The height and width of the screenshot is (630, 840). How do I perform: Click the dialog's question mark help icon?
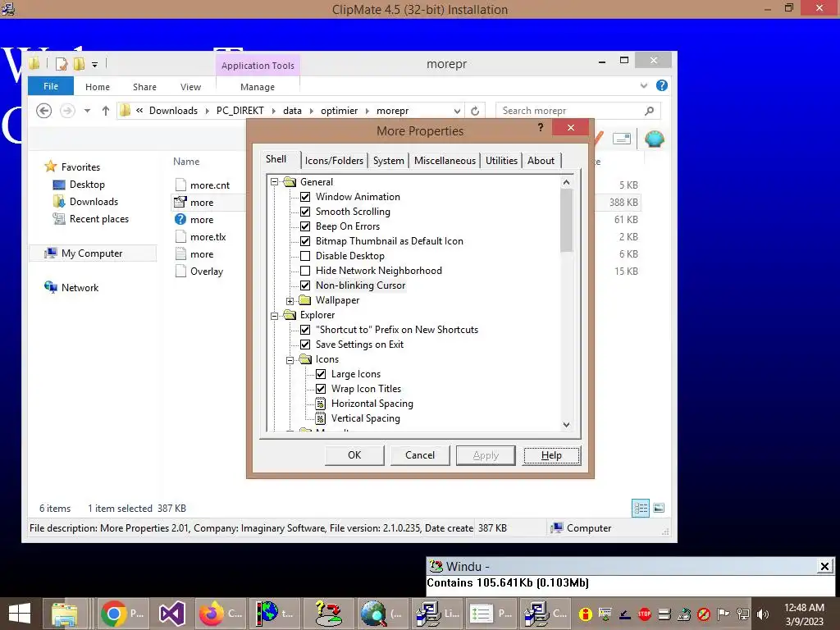(541, 127)
